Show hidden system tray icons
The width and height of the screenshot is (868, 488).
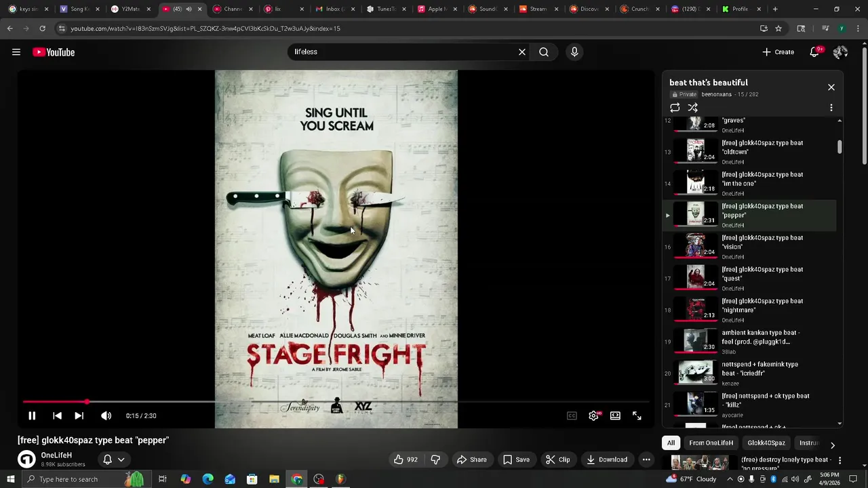(x=730, y=479)
